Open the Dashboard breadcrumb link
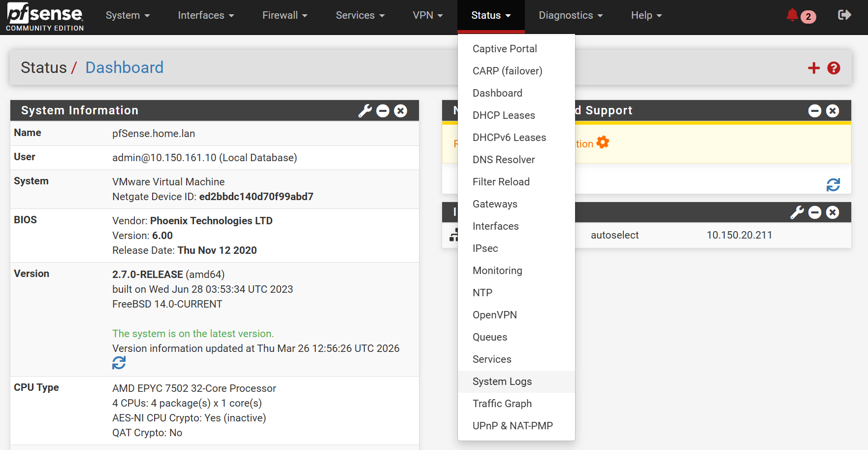868x450 pixels. click(x=124, y=68)
